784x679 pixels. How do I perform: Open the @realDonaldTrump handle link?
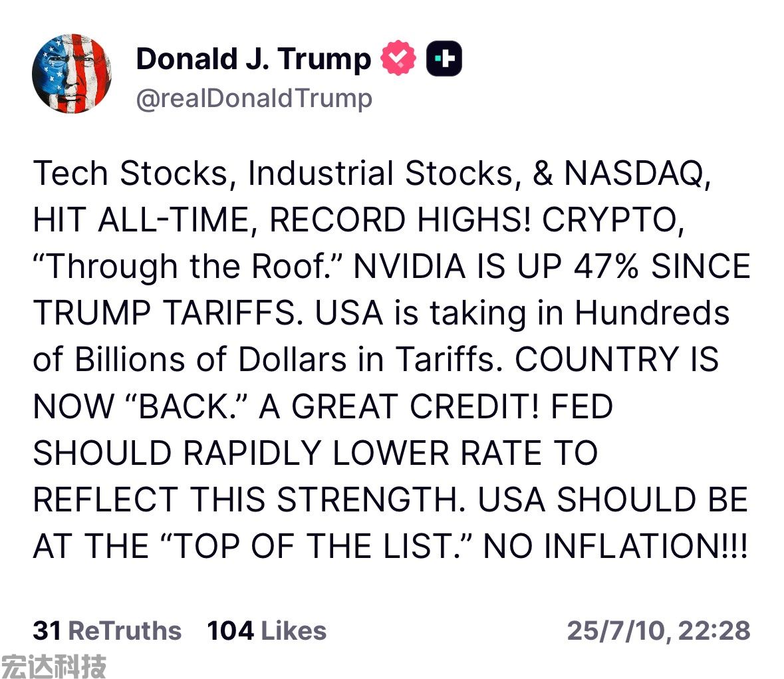(254, 98)
